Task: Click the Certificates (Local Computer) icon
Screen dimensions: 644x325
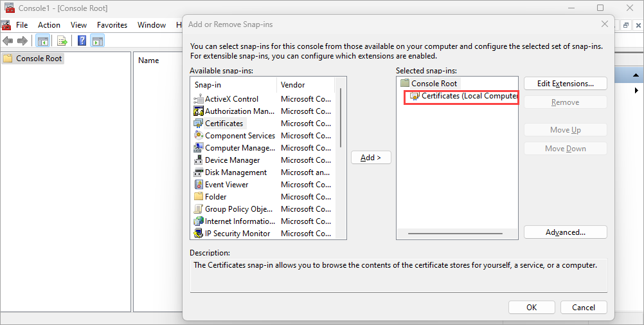Action: pyautogui.click(x=415, y=96)
